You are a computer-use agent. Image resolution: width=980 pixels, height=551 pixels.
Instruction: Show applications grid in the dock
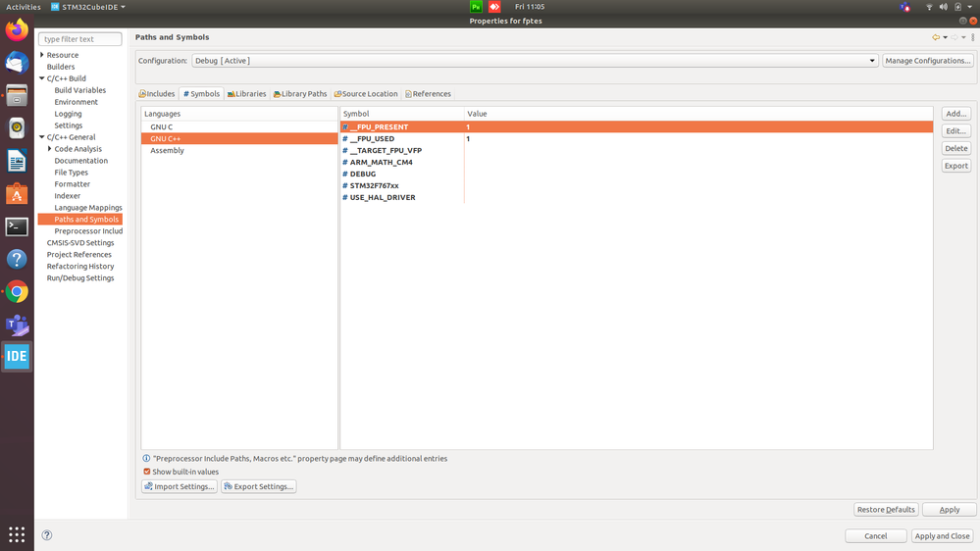click(x=17, y=534)
